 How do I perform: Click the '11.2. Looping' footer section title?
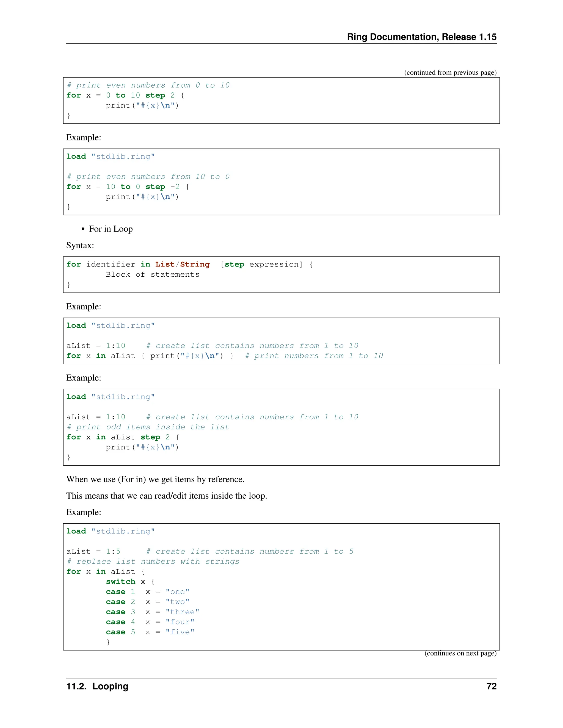(97, 686)
